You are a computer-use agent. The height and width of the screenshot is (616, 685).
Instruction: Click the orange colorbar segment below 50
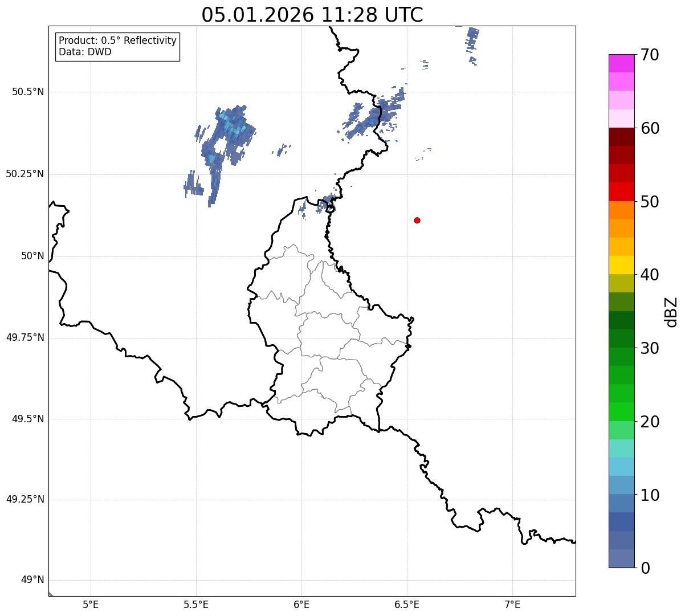(x=621, y=210)
